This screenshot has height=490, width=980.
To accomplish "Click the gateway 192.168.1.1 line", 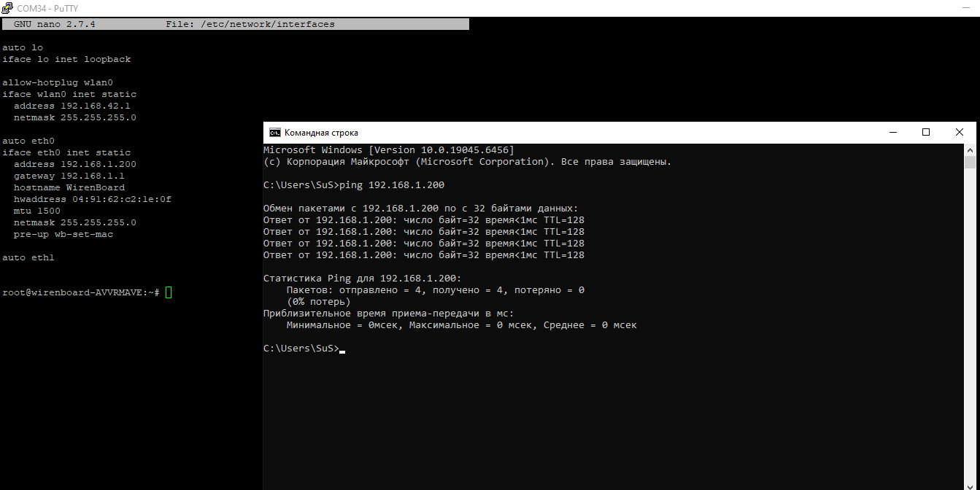I will [69, 176].
